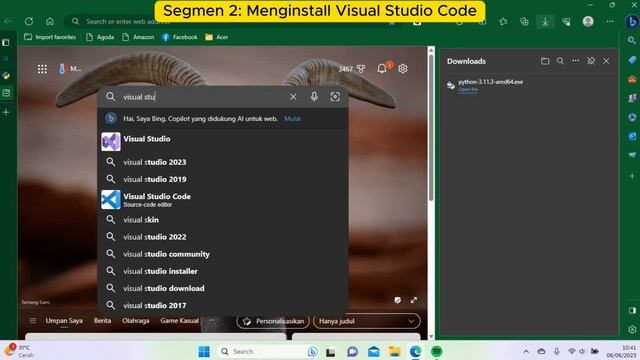Open the rewards trophy icon
The width and height of the screenshot is (640, 360).
click(x=361, y=69)
